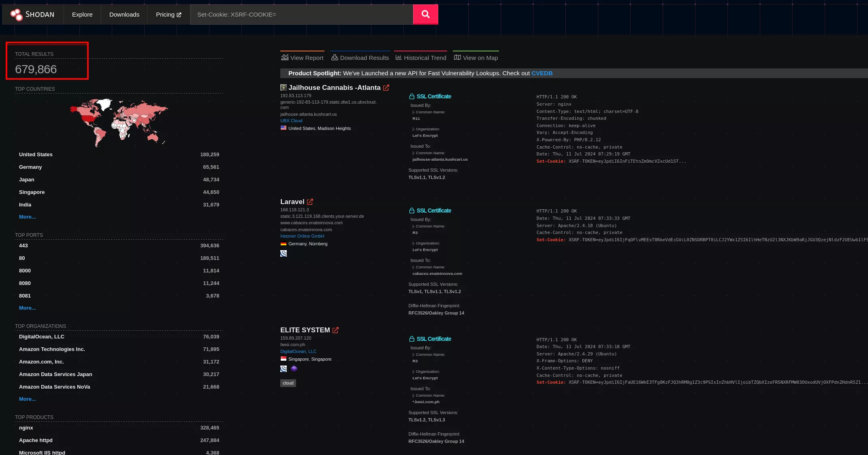Open the ELITE SYSTEM result title
The image size is (868, 455).
[305, 330]
